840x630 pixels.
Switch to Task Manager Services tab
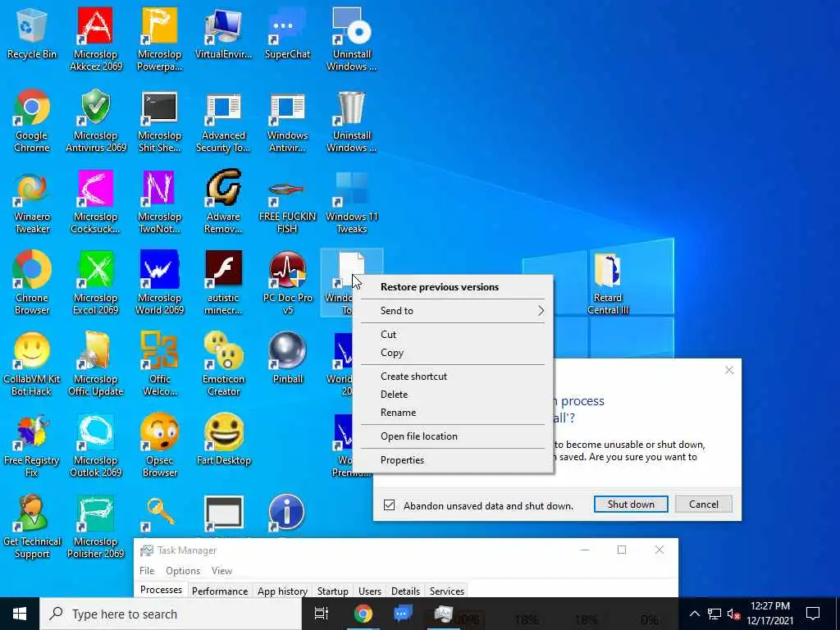point(447,591)
